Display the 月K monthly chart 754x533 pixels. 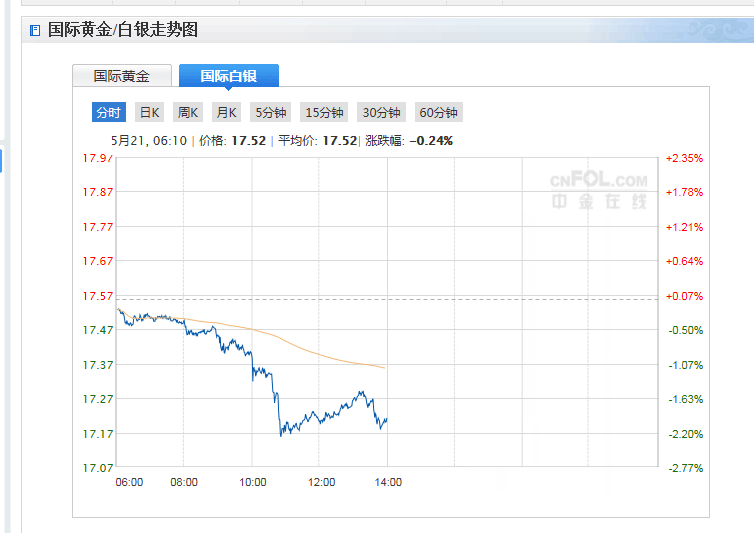point(226,112)
